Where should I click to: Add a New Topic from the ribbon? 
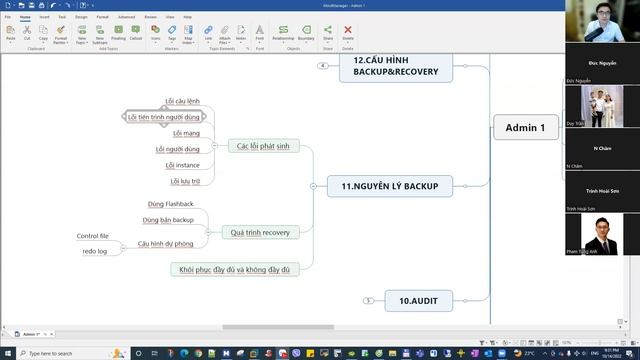pyautogui.click(x=82, y=30)
